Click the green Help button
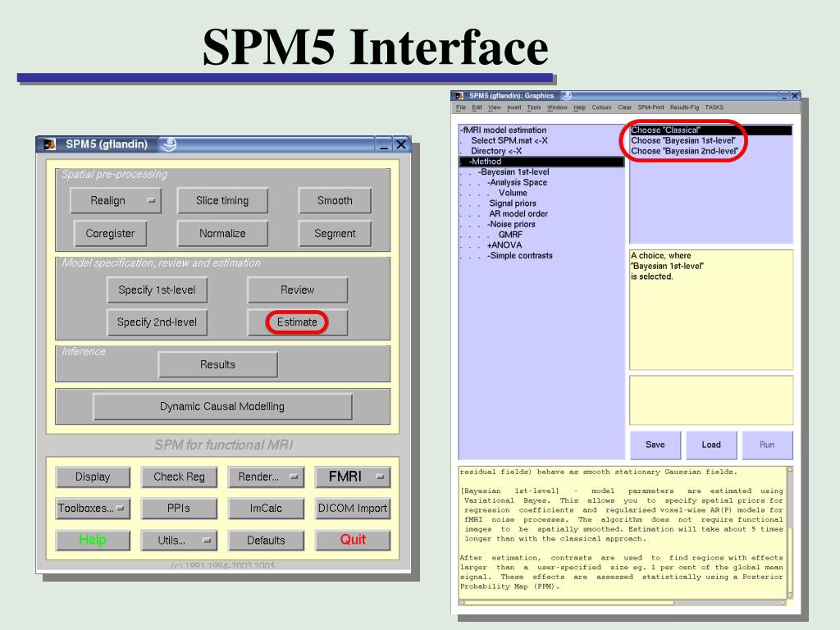 click(x=93, y=540)
